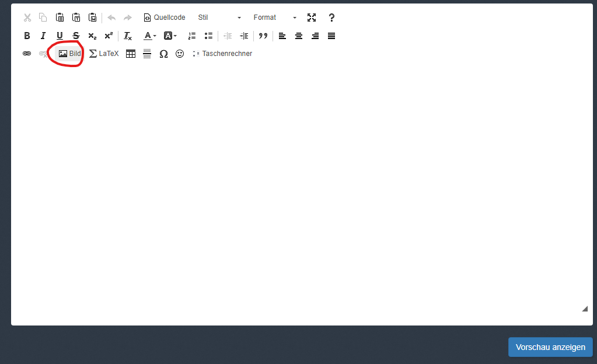
Task: Click the Bild image insert button
Action: point(69,54)
